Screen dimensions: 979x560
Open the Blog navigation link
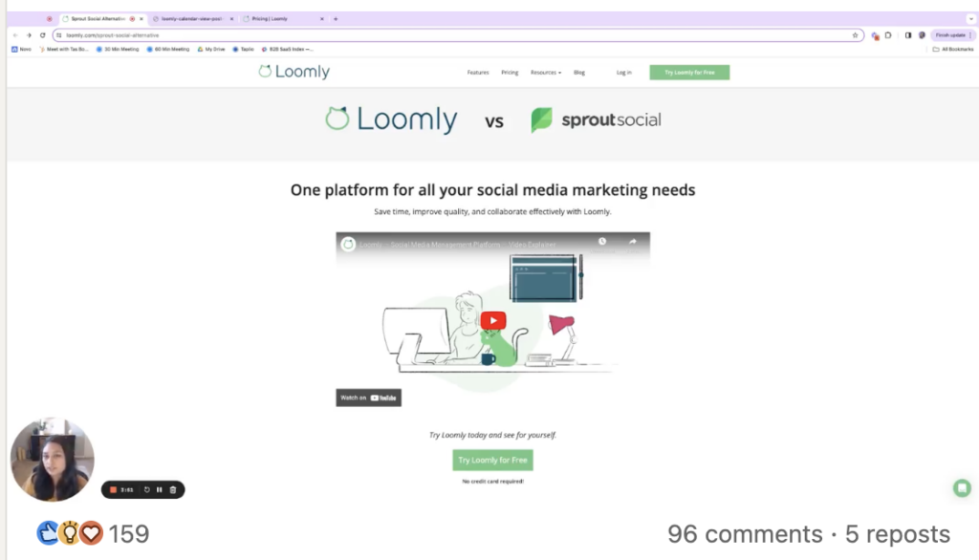coord(579,73)
